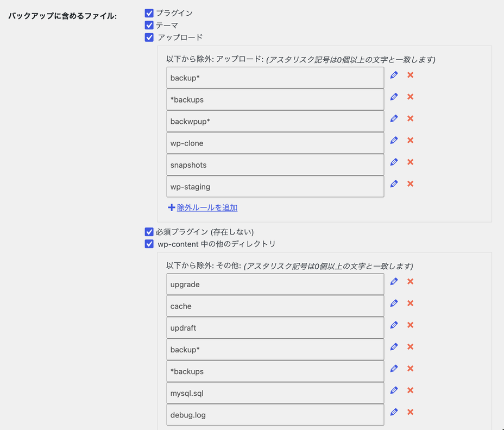Remove the 'cache' exclusion rule
The height and width of the screenshot is (430, 504).
(410, 303)
